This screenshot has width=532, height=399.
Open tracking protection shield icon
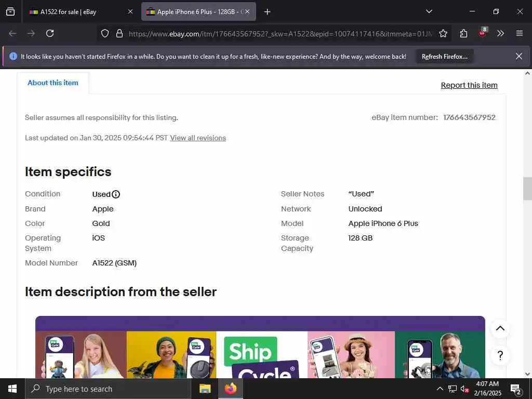[105, 33]
